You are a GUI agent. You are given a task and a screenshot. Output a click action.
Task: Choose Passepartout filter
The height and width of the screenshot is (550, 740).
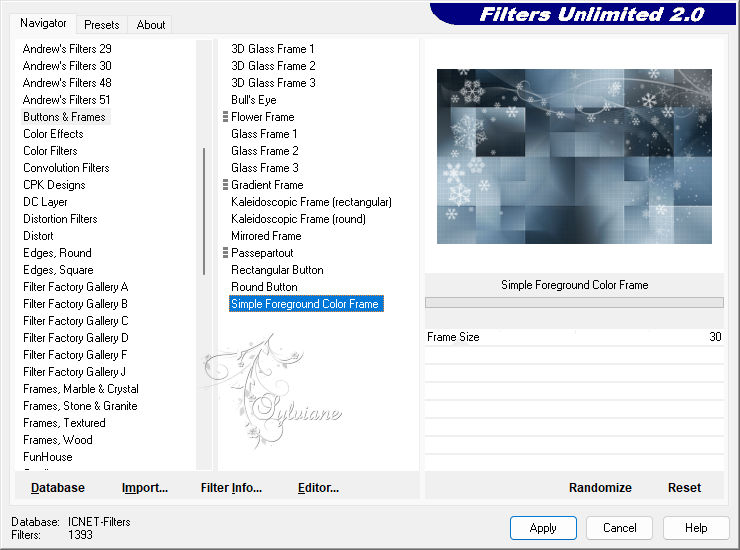(262, 253)
